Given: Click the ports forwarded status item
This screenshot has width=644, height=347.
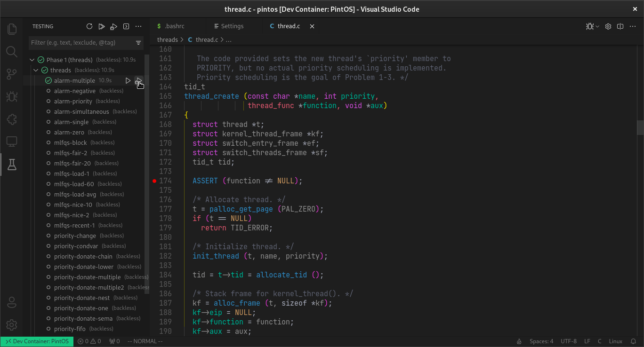Looking at the screenshot, I should (114, 341).
